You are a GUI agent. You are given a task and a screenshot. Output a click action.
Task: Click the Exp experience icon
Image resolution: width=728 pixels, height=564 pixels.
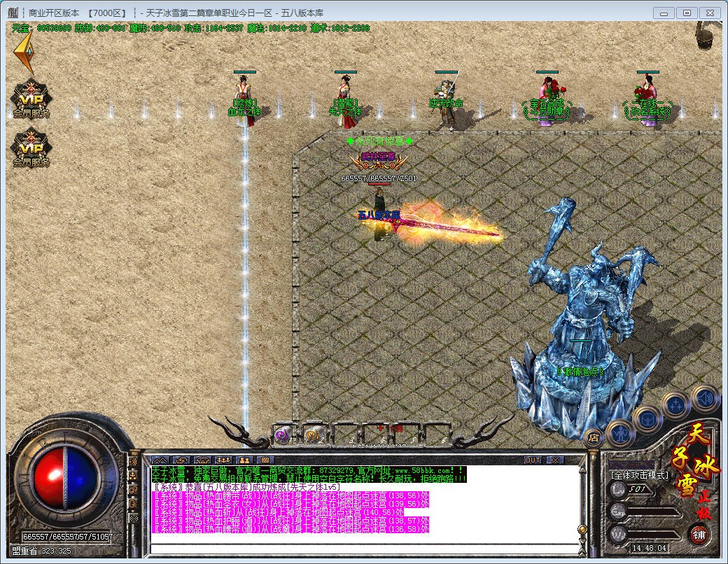pyautogui.click(x=618, y=512)
